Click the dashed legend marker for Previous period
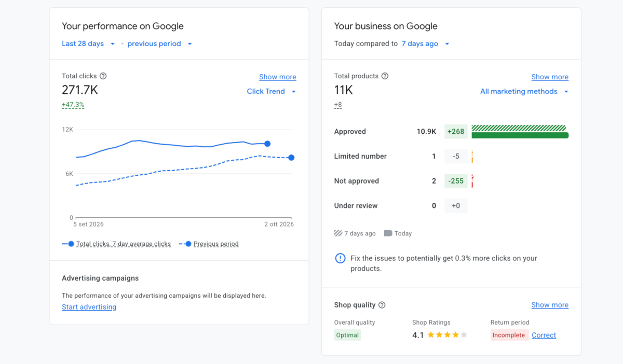Viewport: 623px width, 364px height. tap(185, 244)
